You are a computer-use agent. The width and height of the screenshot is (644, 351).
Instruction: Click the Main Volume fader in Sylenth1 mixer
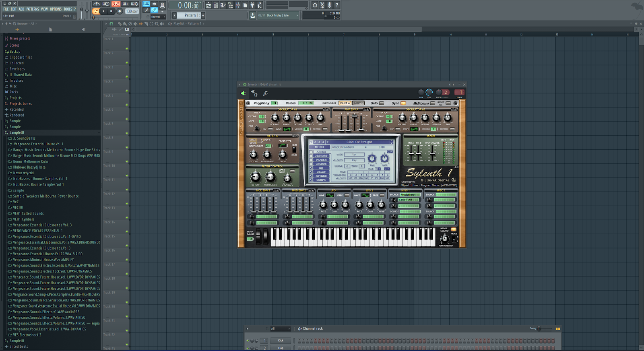tap(432, 154)
